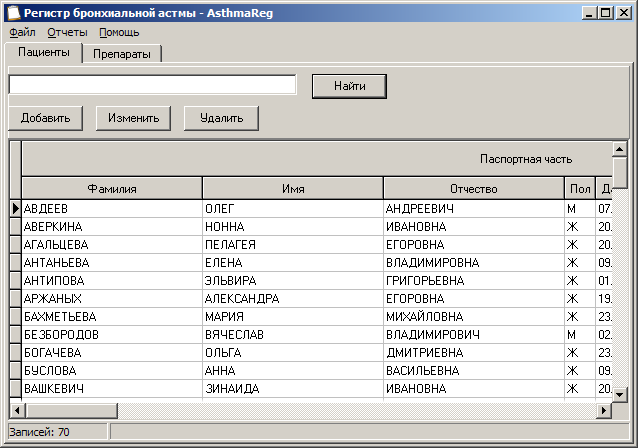Click the search input field

pyautogui.click(x=153, y=85)
